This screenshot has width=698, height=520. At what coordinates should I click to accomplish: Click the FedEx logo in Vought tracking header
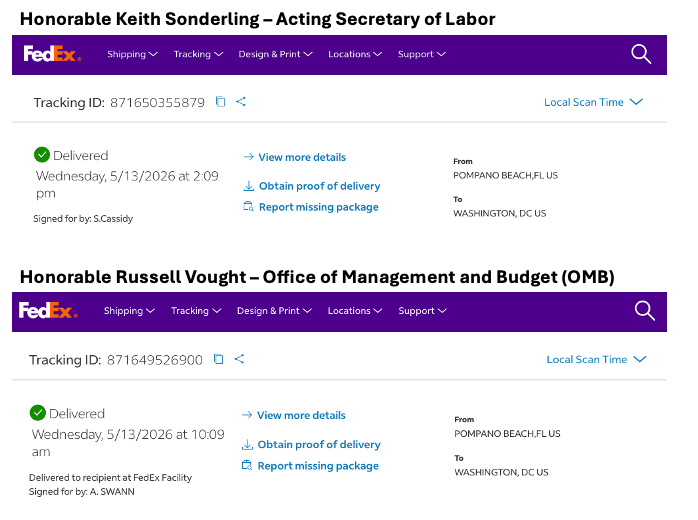point(48,310)
